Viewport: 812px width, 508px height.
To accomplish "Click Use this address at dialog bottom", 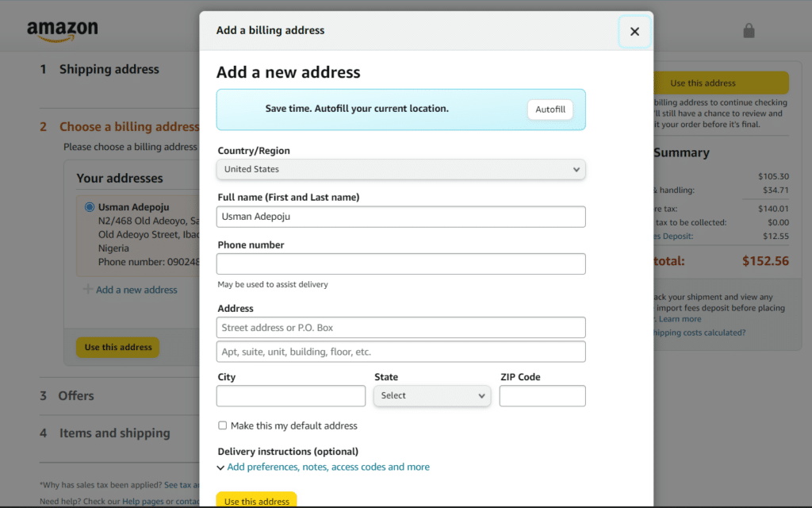I will pos(256,500).
